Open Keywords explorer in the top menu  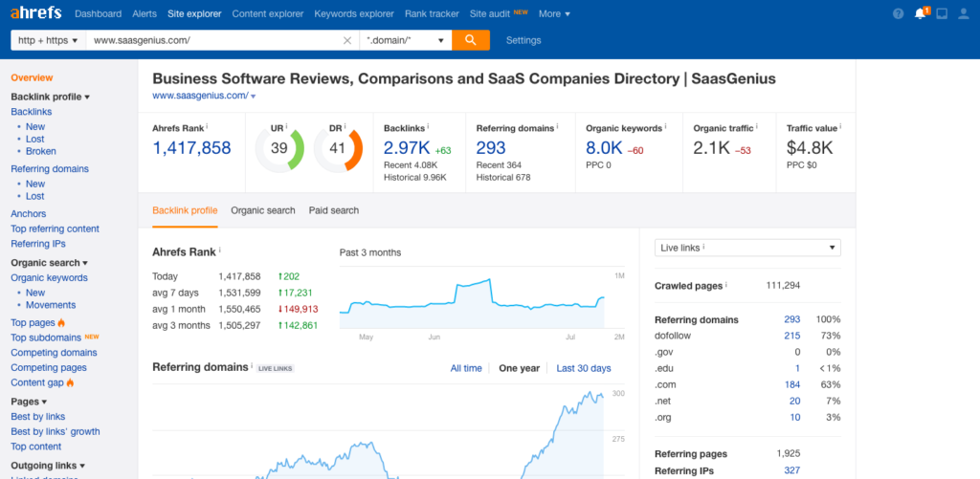tap(354, 13)
